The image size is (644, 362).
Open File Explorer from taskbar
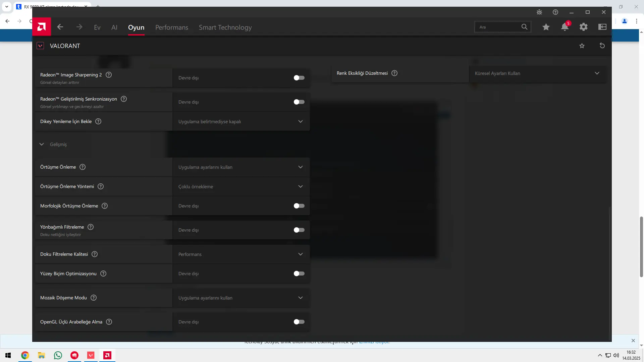[41, 355]
